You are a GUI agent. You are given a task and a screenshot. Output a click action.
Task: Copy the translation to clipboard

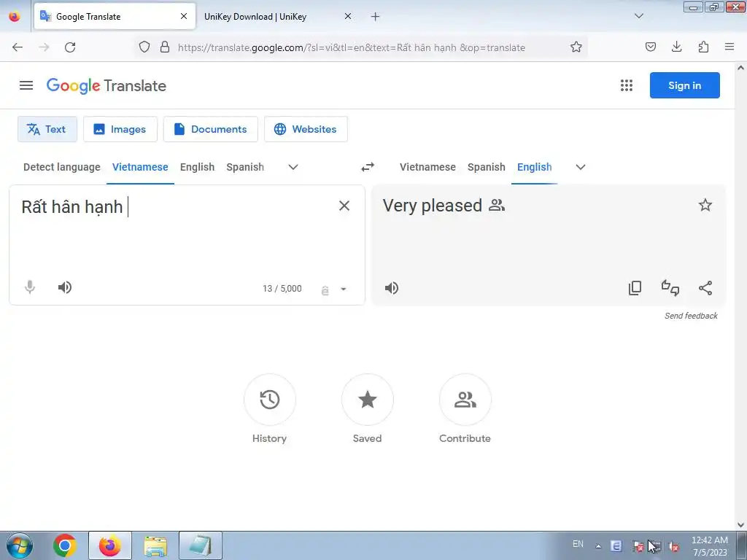635,288
